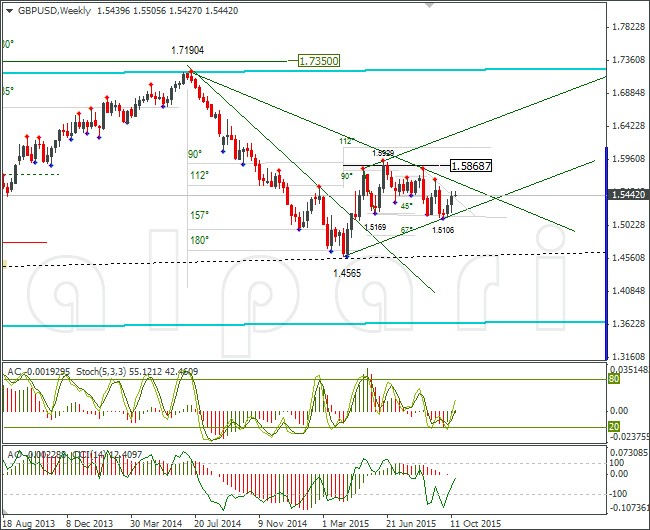Screen dimensions: 650x530
Task: Click the 1.4565 low price annotation
Action: (347, 273)
